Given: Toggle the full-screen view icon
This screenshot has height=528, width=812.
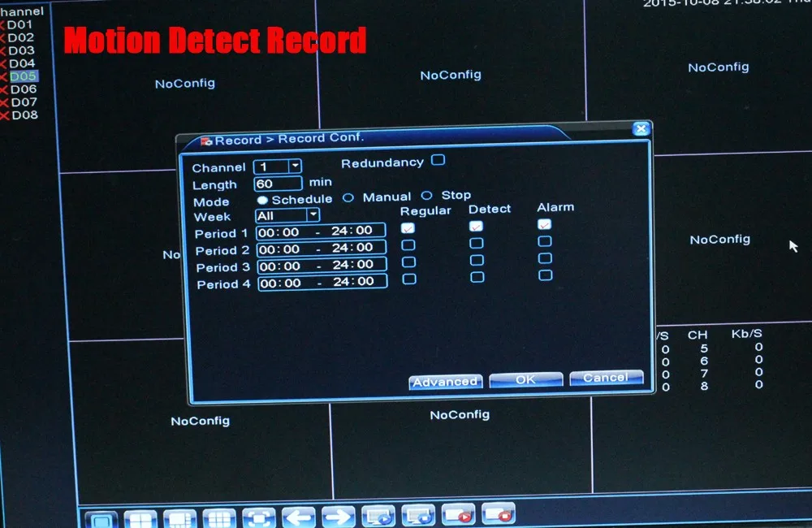Looking at the screenshot, I should (x=259, y=517).
